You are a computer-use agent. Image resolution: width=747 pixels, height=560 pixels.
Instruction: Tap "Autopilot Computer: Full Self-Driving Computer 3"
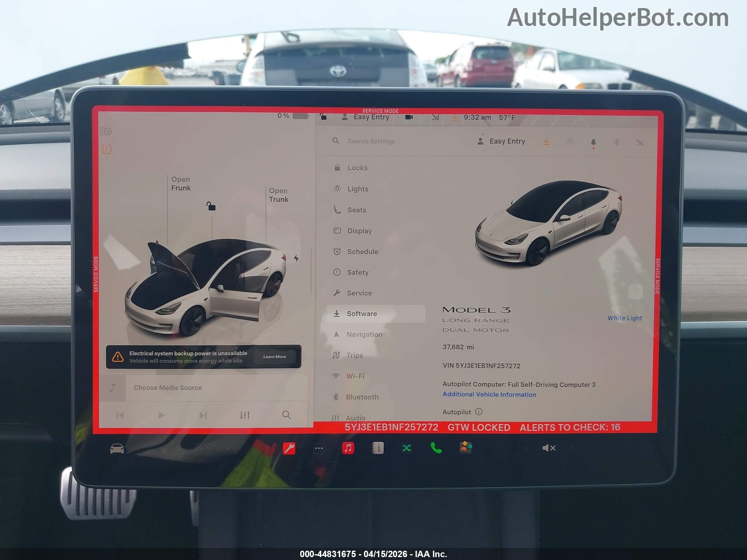coord(519,384)
